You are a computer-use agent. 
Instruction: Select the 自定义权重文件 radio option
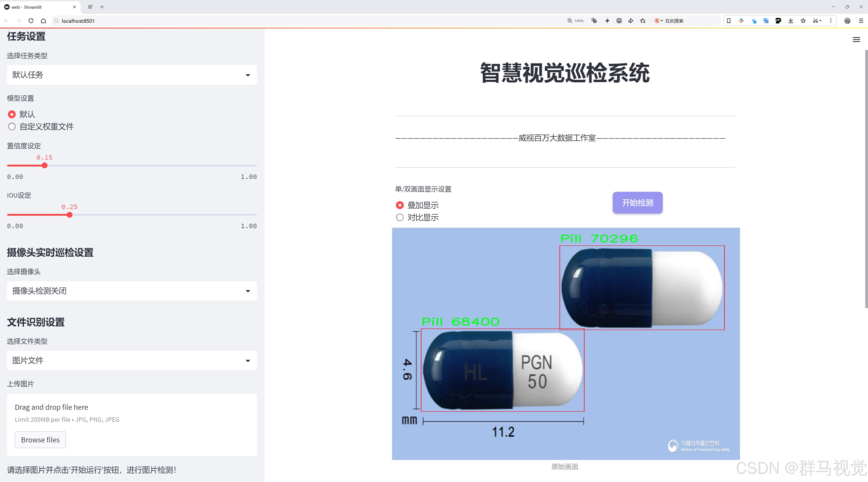[12, 127]
